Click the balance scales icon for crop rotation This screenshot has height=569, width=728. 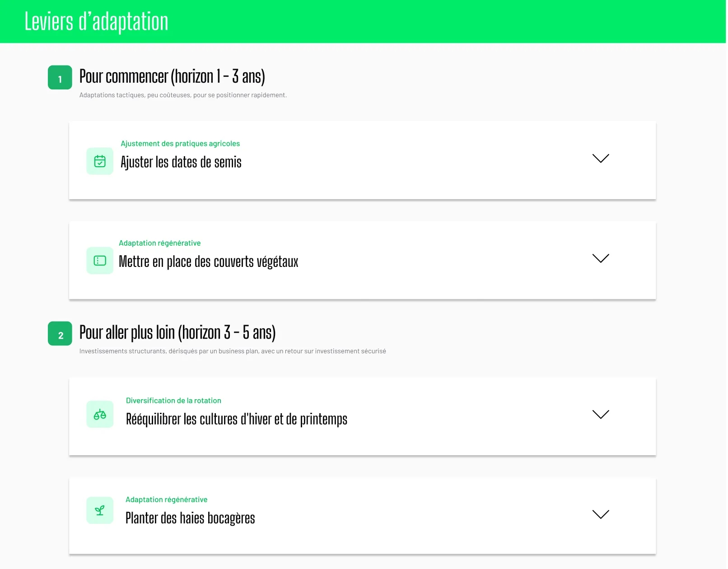[x=100, y=414]
